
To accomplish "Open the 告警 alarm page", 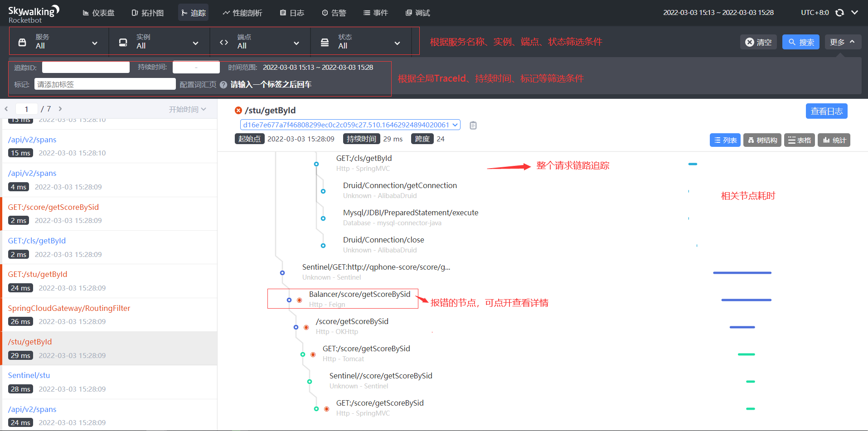I will [x=334, y=13].
